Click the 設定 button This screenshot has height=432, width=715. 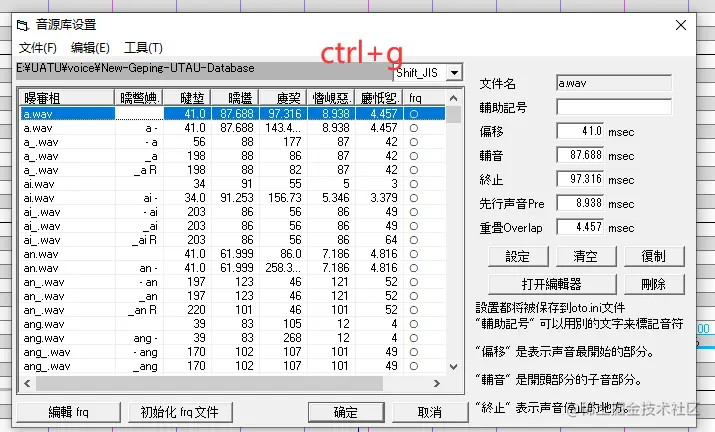tap(518, 256)
